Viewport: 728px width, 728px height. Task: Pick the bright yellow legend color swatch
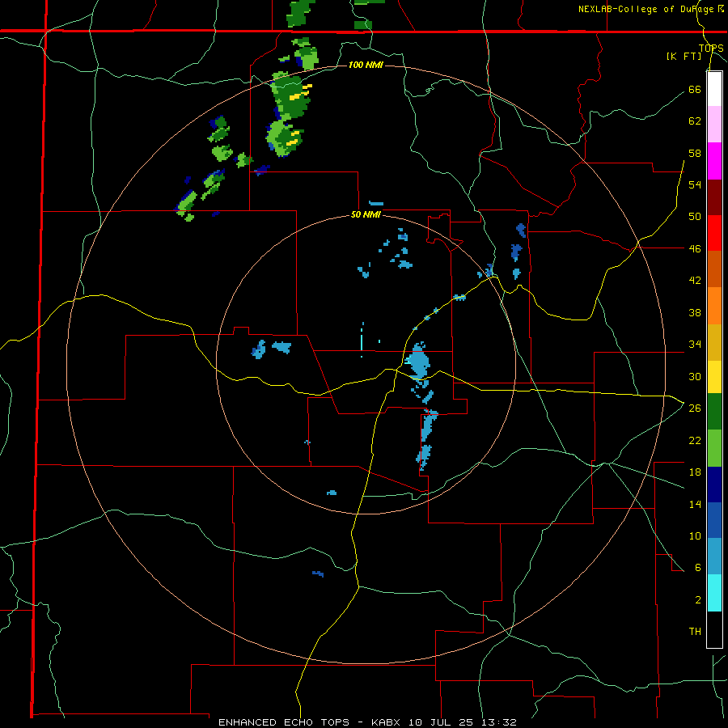pyautogui.click(x=714, y=377)
